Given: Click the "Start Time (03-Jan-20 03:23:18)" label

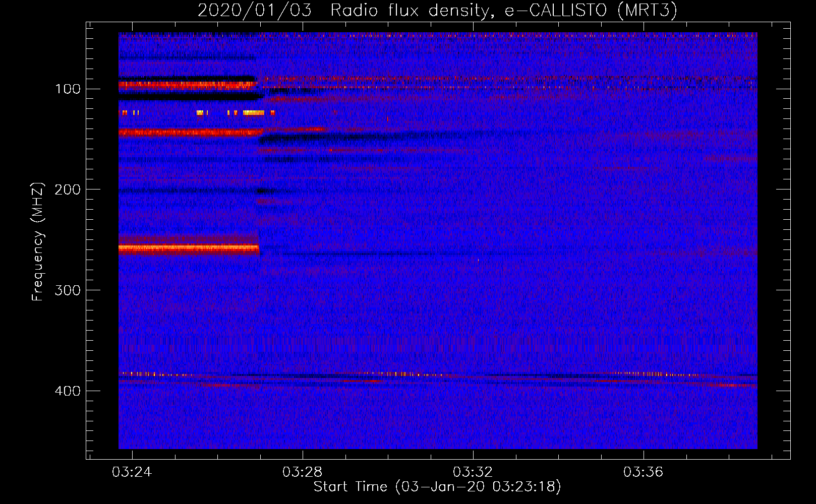Looking at the screenshot, I should point(437,487).
